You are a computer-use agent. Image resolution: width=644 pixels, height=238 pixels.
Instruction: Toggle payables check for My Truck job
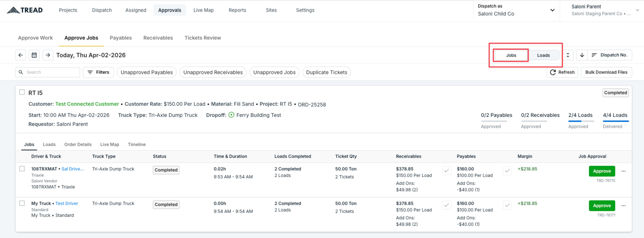(x=507, y=205)
